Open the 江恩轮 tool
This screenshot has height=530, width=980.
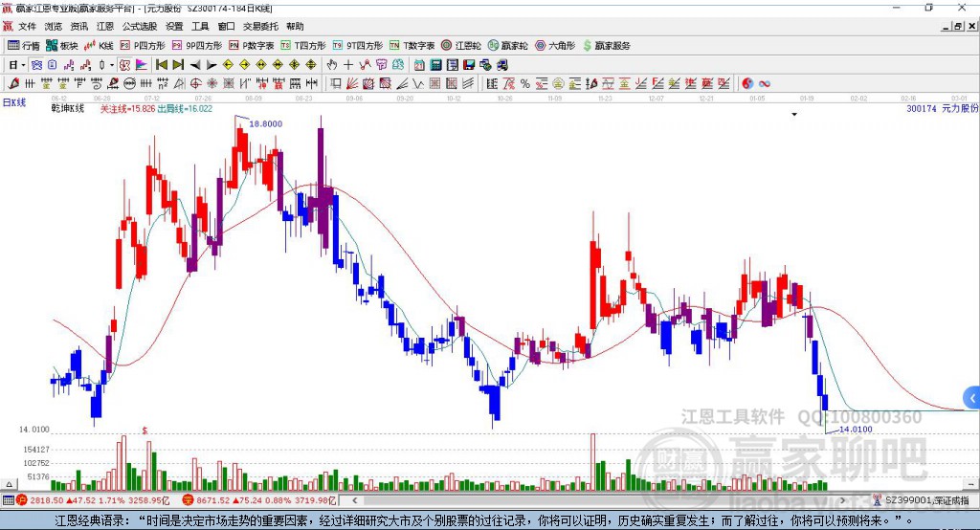461,46
